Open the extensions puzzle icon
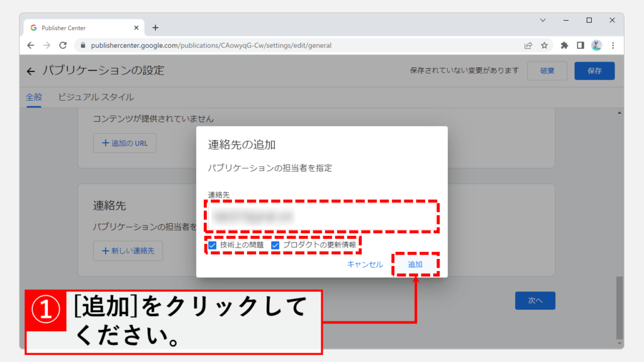Screen dimensions: 644x362 click(564, 45)
